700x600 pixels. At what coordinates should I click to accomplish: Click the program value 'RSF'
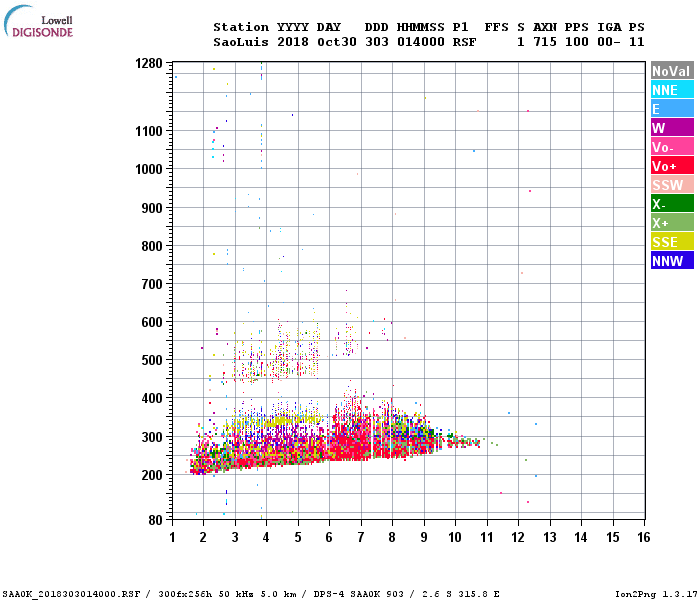(464, 42)
